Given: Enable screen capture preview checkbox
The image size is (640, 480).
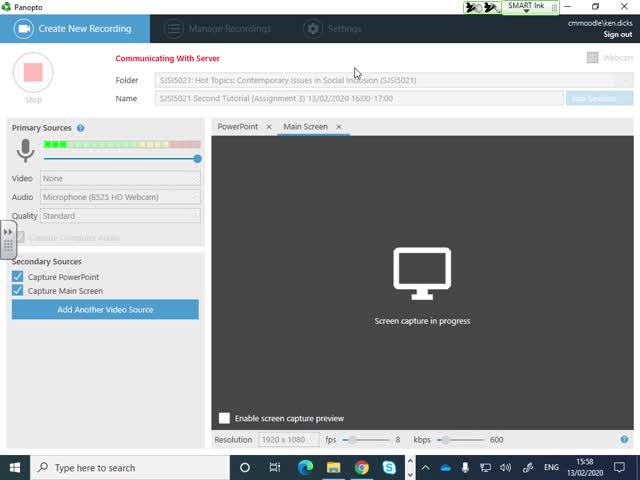Looking at the screenshot, I should (x=224, y=418).
